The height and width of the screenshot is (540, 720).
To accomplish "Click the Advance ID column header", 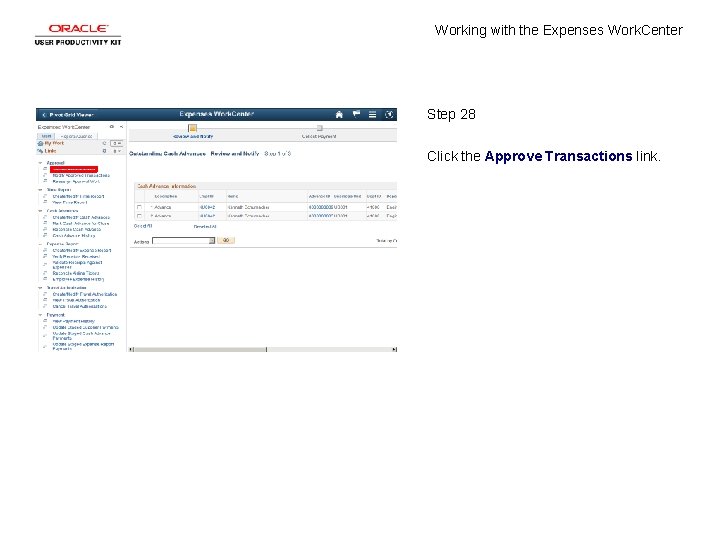I will point(320,196).
